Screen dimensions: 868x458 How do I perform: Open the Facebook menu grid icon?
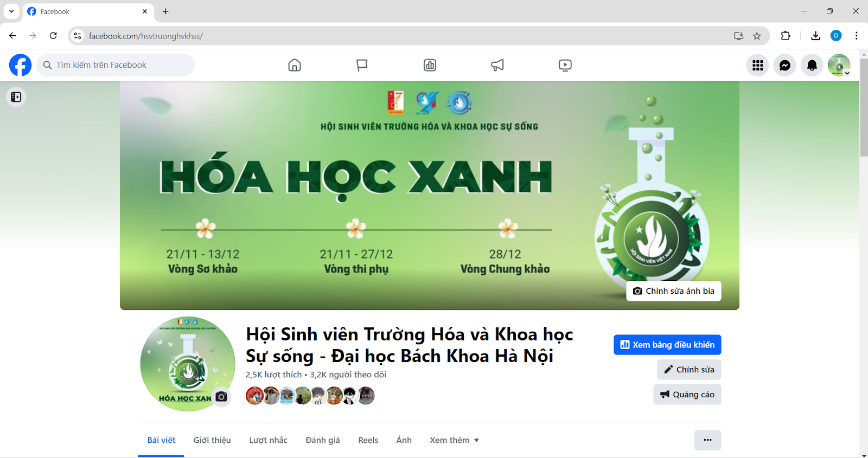[758, 65]
